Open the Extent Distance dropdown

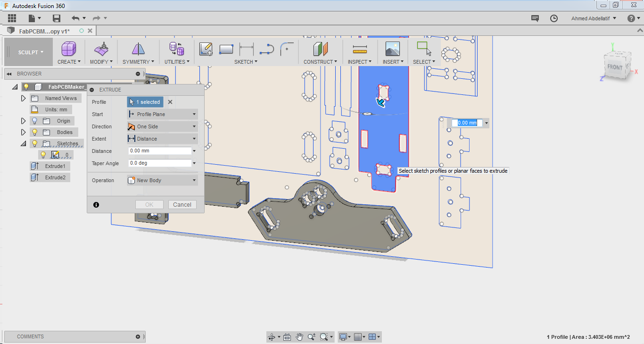[162, 139]
